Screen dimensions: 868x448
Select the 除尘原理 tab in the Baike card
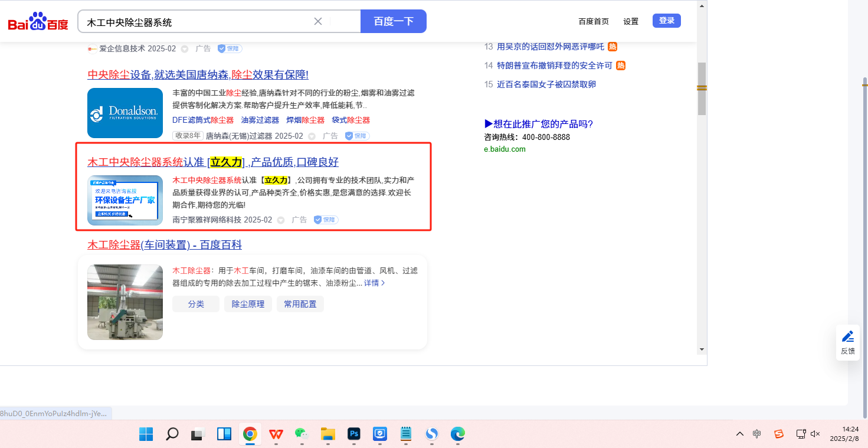click(x=248, y=304)
